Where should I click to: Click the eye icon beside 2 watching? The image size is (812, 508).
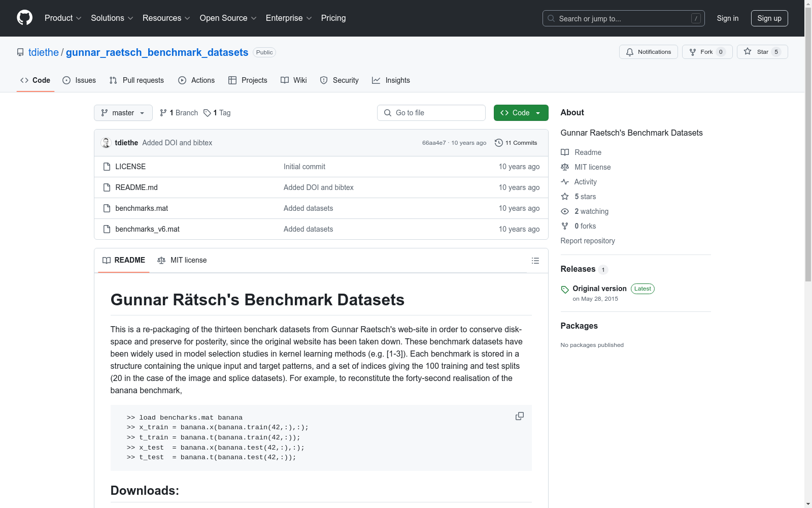point(565,211)
